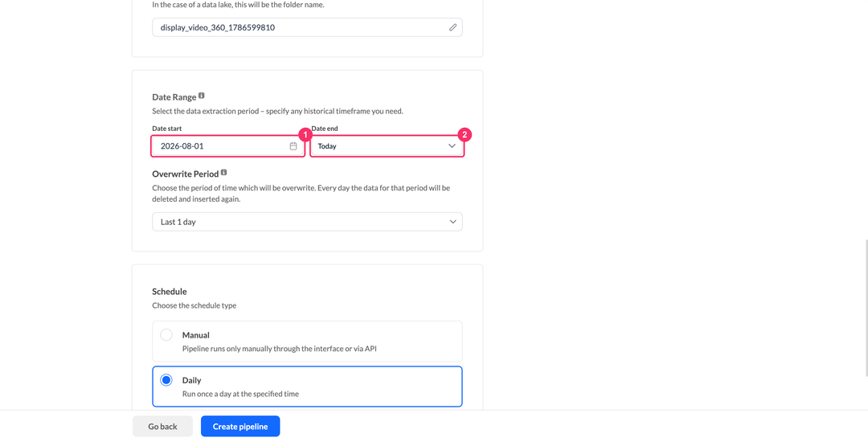Click the pencil edit icon beside table name
The height and width of the screenshot is (442, 868).
tap(452, 27)
